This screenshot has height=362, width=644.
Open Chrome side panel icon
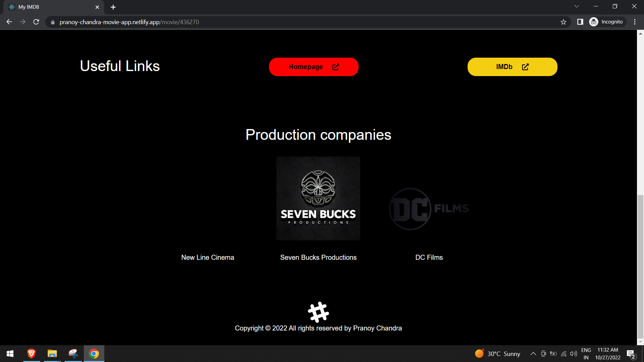coord(580,22)
